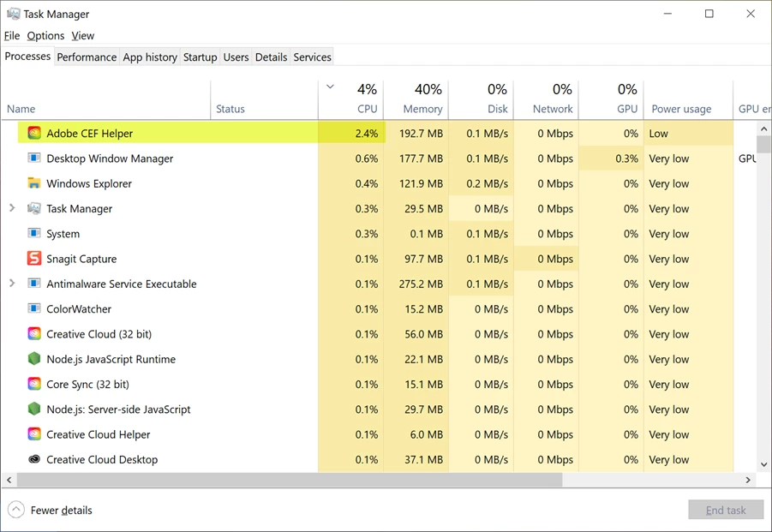Click the Snagit Capture icon

34,258
